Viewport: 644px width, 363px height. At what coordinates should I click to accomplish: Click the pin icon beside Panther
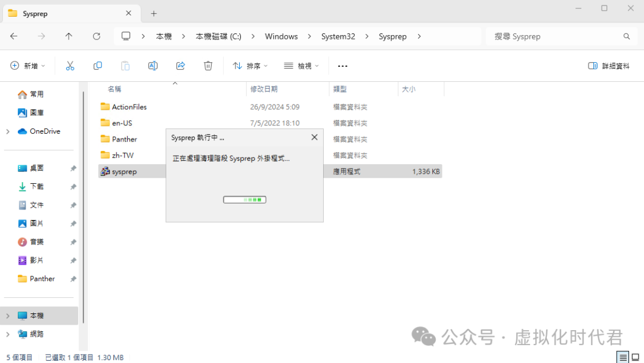(73, 279)
